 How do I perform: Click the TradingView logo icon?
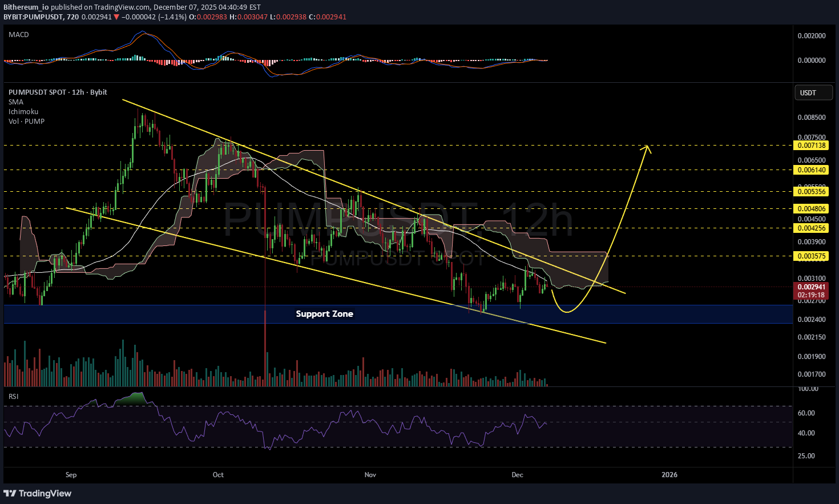10,493
